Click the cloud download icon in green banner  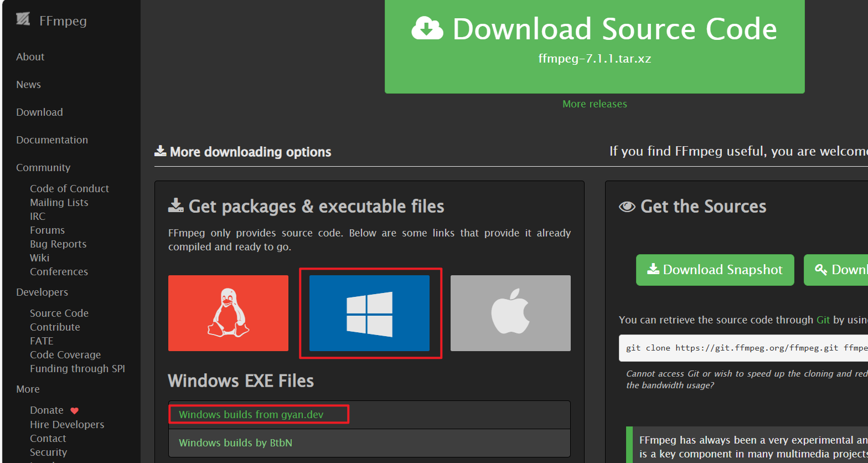coord(427,28)
